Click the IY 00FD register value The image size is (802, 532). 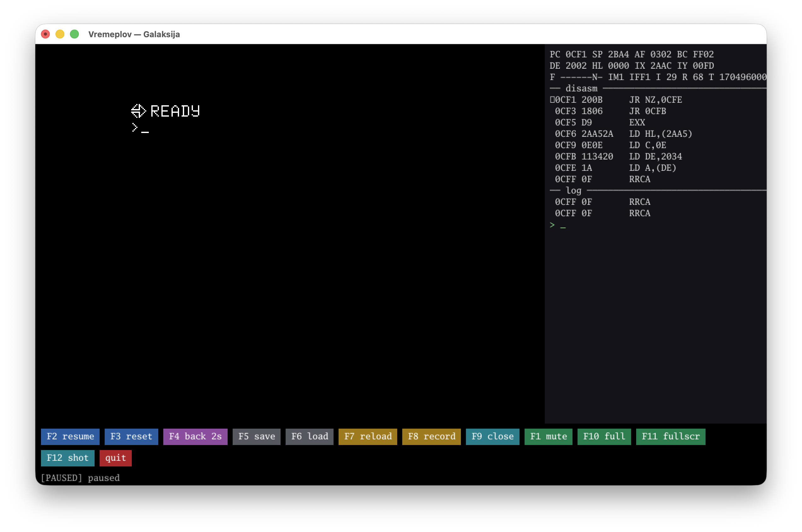coord(695,66)
